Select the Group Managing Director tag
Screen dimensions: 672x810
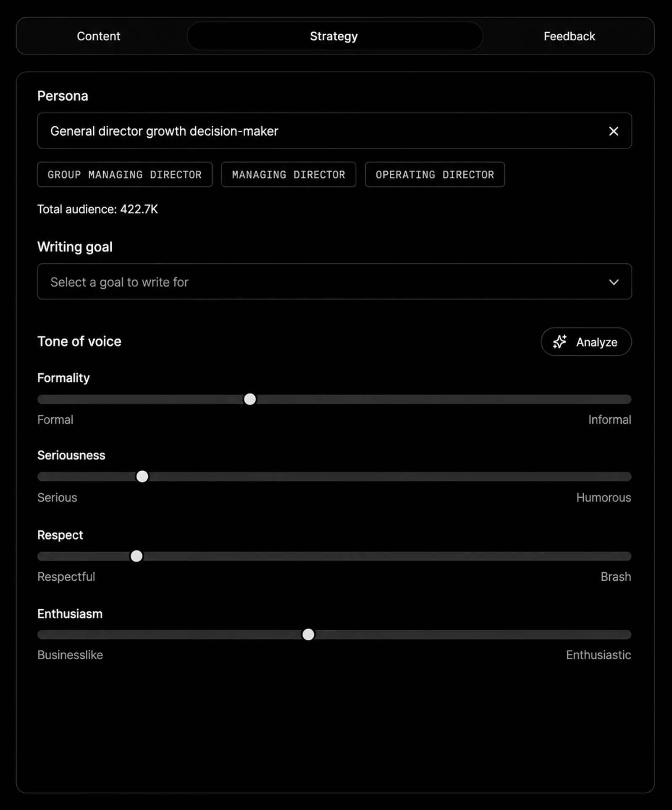tap(125, 174)
